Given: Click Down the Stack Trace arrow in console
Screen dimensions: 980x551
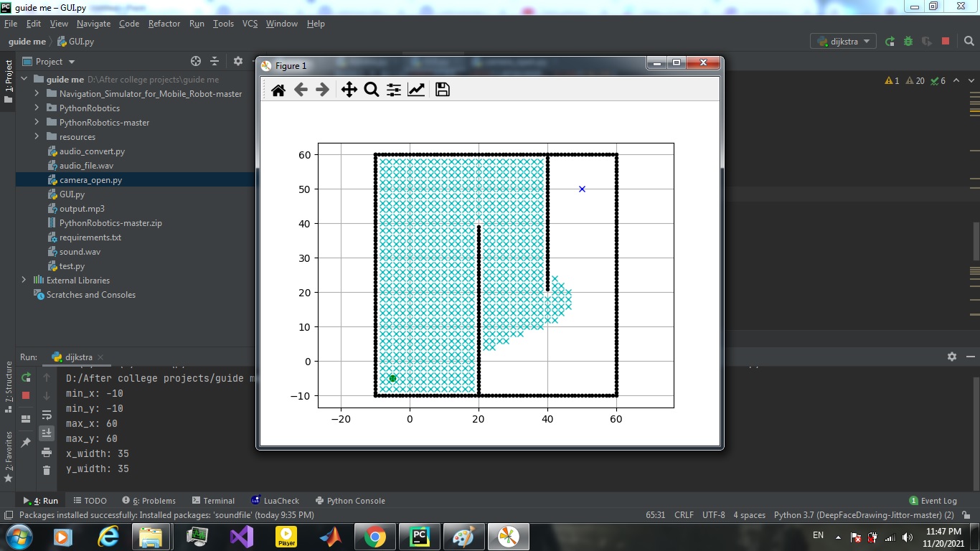Looking at the screenshot, I should 47,396.
